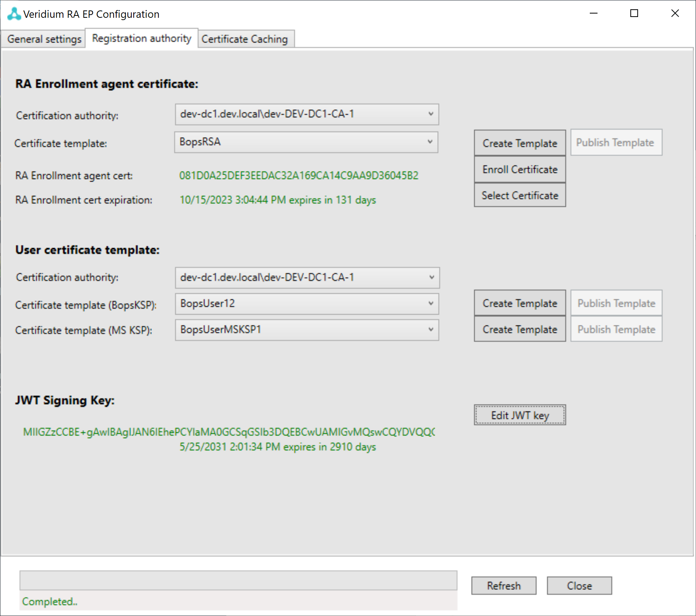This screenshot has height=616, width=696.
Task: Select the Registration authority tab
Action: tap(141, 38)
